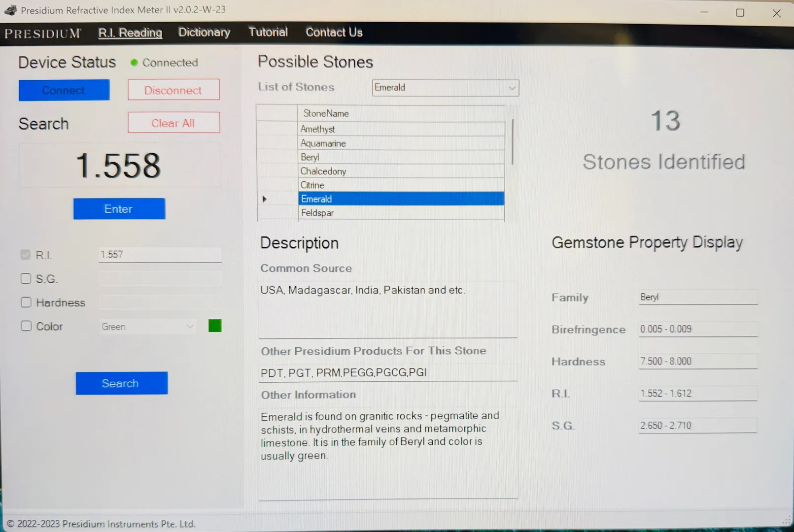794x532 pixels.
Task: Click the R.I. value input field
Action: click(160, 255)
